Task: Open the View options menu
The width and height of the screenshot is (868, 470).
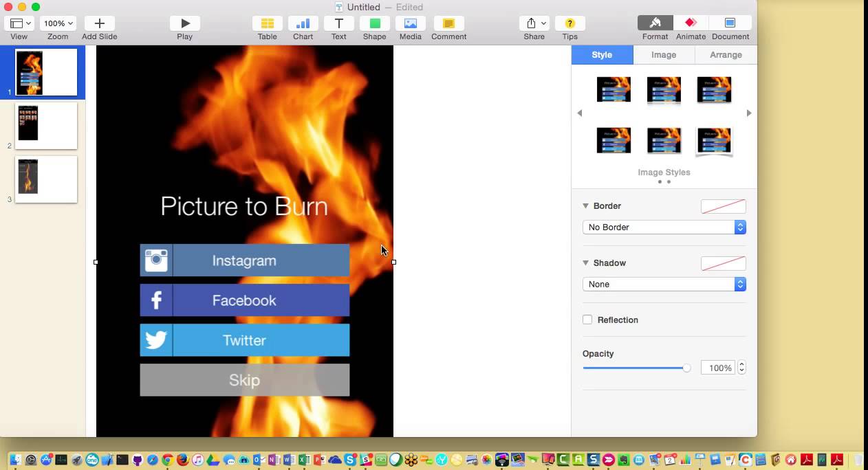Action: coord(19,23)
